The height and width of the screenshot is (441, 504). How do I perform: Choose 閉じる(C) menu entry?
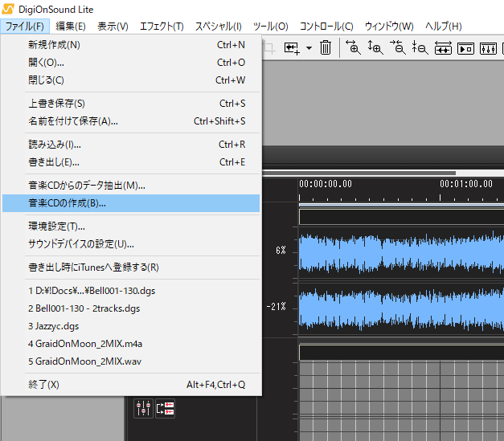point(131,80)
